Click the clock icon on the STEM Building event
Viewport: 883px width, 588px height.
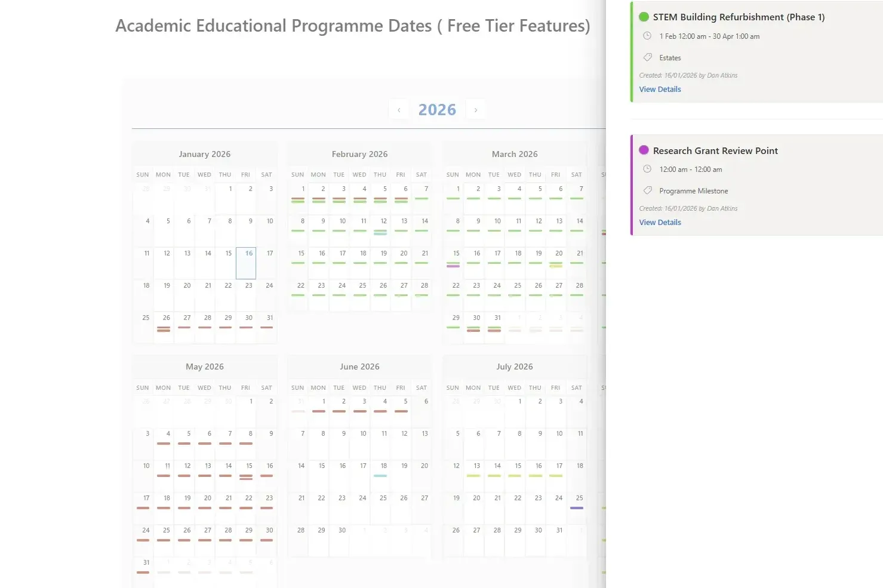[647, 36]
